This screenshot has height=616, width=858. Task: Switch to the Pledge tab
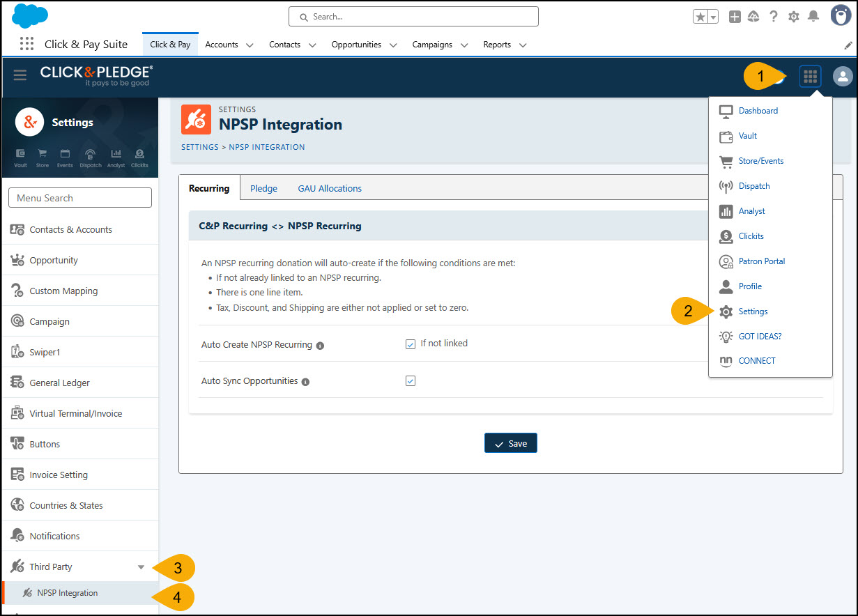263,188
